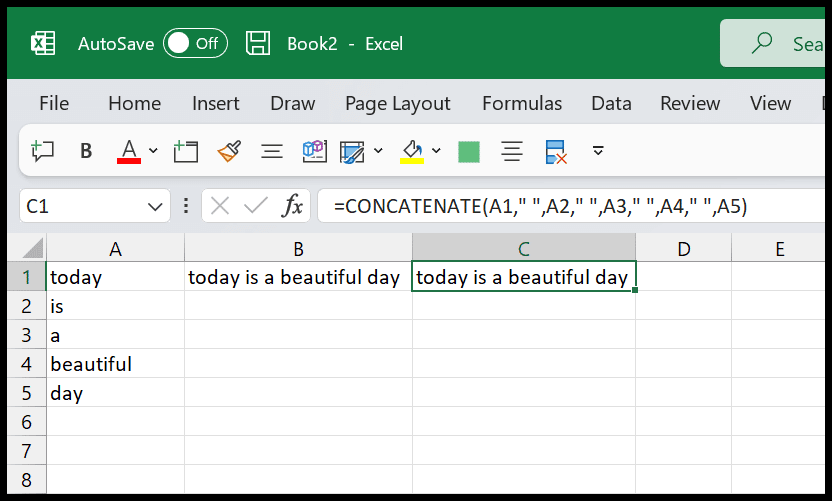832x501 pixels.
Task: Cancel formula entry with the X
Action: (220, 206)
